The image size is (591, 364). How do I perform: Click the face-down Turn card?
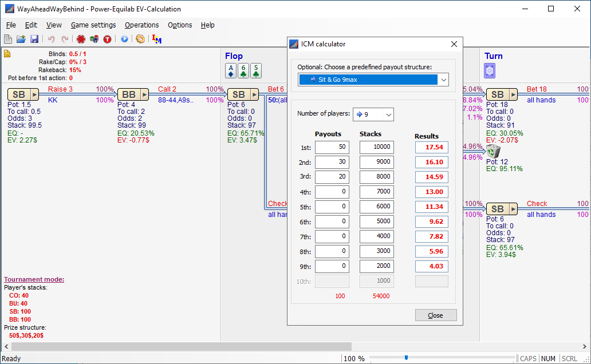[490, 70]
